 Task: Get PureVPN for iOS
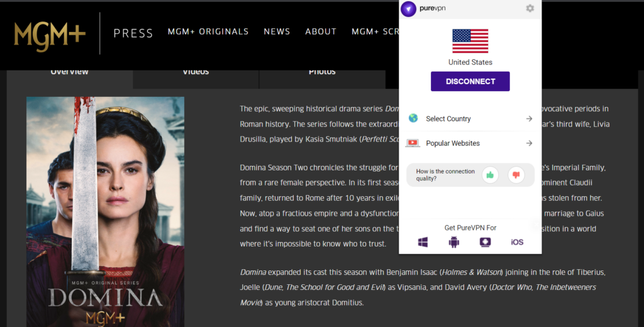517,242
